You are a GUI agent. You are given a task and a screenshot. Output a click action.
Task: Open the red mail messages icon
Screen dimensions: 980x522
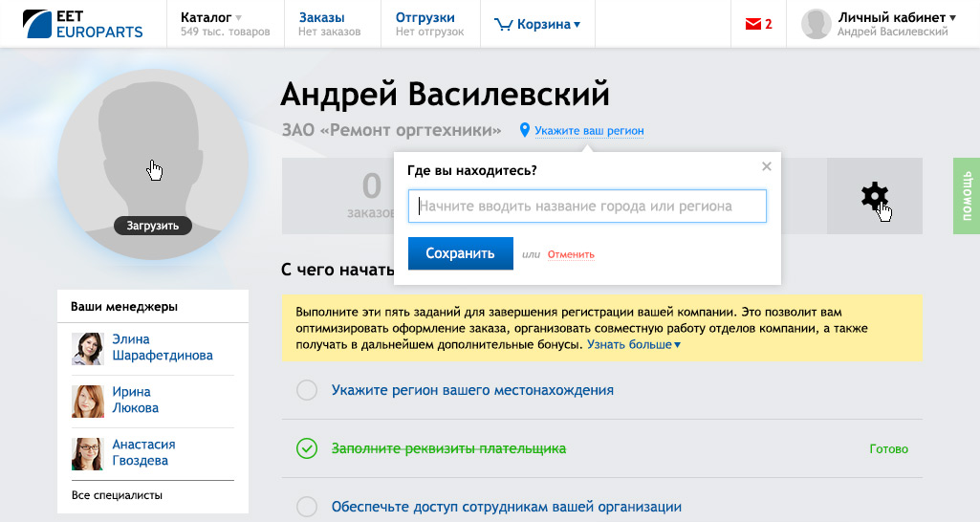(752, 25)
